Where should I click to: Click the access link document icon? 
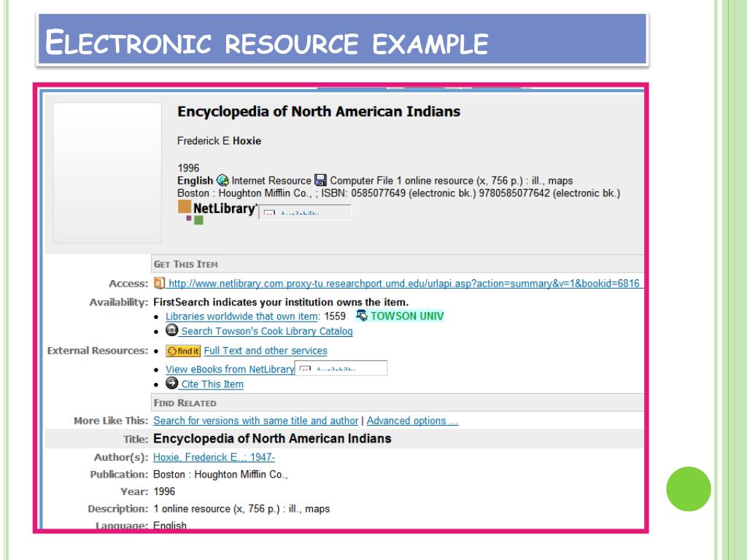tap(159, 284)
